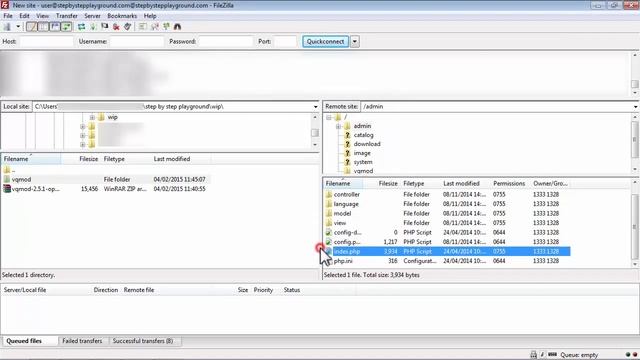640x360 pixels.
Task: Sort remote list by Owner/Group header
Action: [550, 184]
